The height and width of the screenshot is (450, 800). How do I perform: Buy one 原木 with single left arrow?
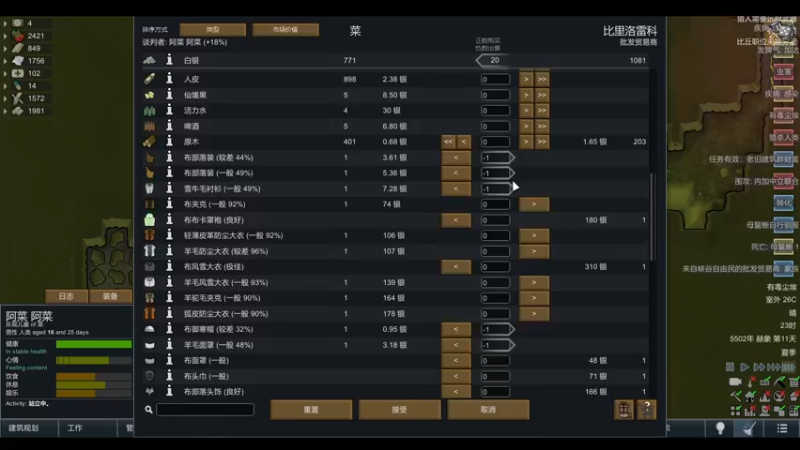[x=464, y=142]
